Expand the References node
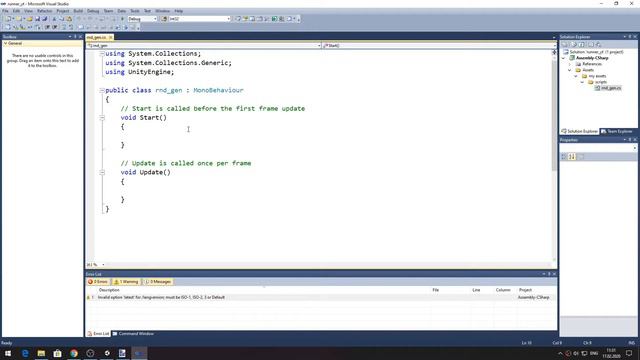Screen dimensions: 640x360 point(570,64)
